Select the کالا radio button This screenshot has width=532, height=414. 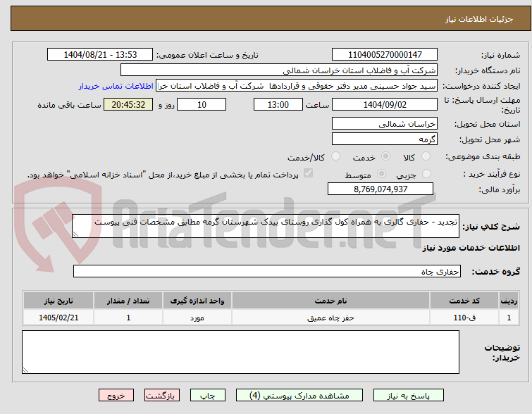(x=426, y=156)
